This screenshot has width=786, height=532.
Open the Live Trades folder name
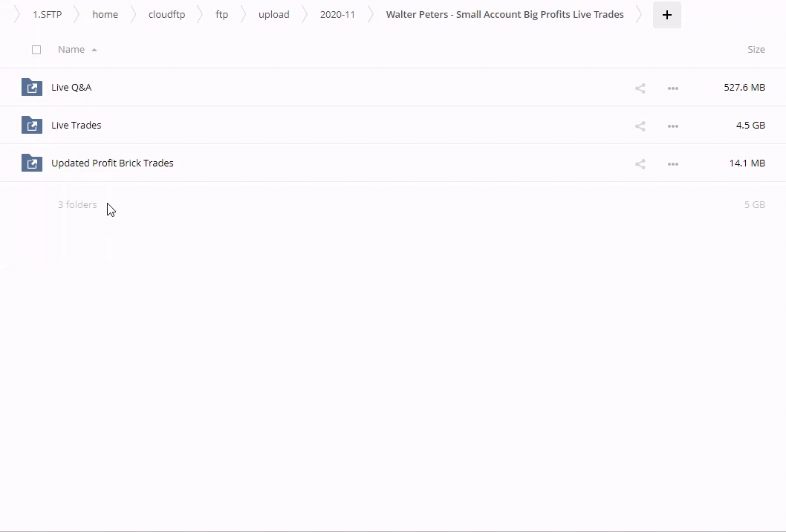point(77,126)
